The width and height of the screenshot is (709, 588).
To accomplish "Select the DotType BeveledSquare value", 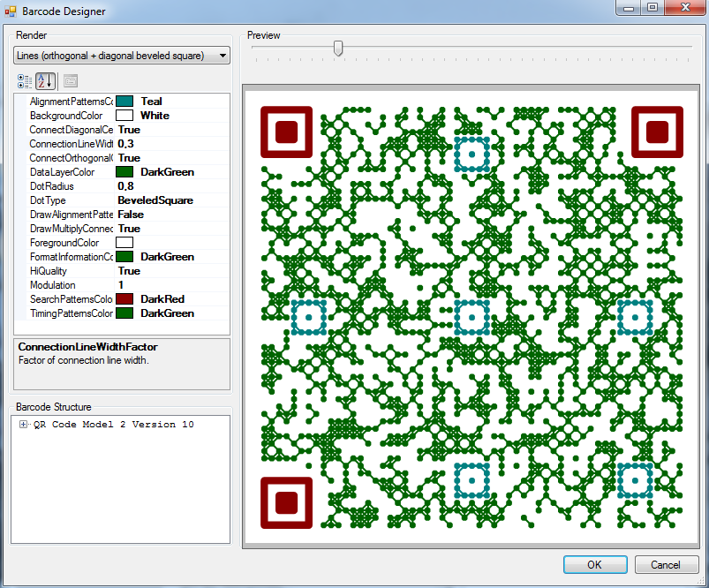I will pos(155,200).
